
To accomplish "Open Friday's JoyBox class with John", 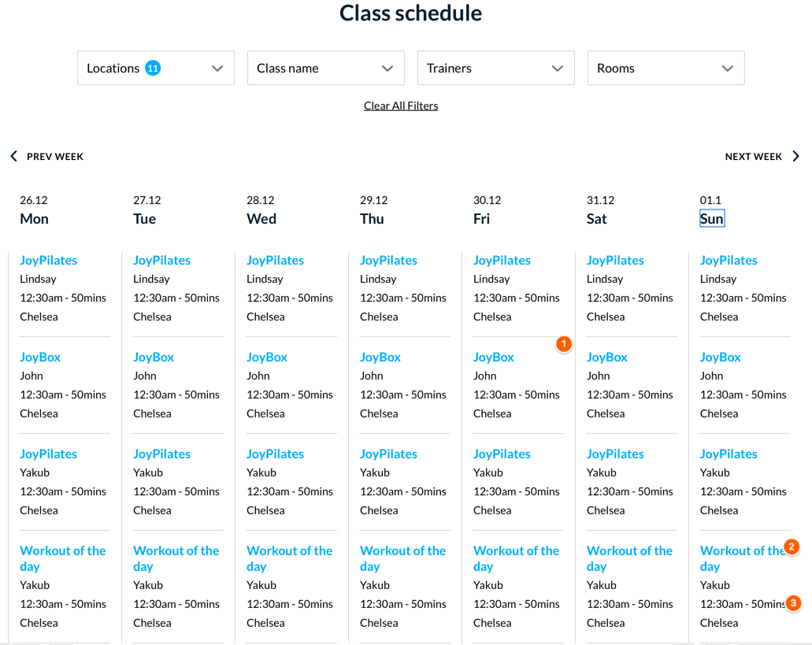I will 494,358.
